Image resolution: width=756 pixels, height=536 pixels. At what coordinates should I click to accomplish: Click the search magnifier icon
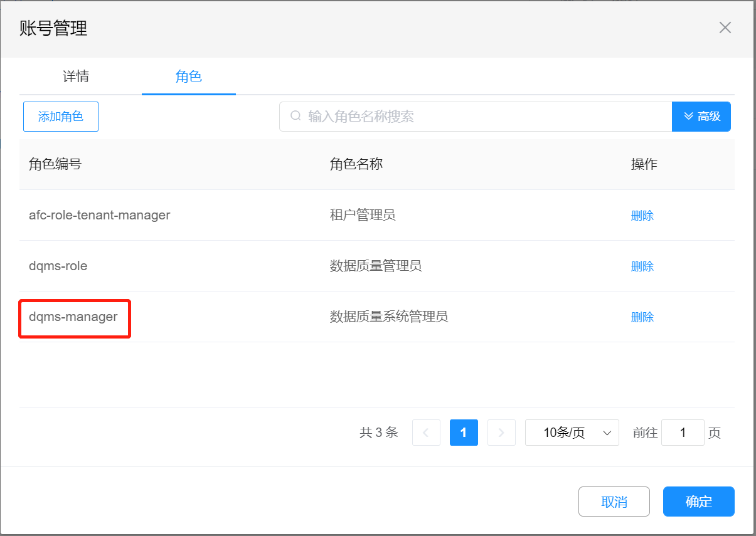click(295, 117)
